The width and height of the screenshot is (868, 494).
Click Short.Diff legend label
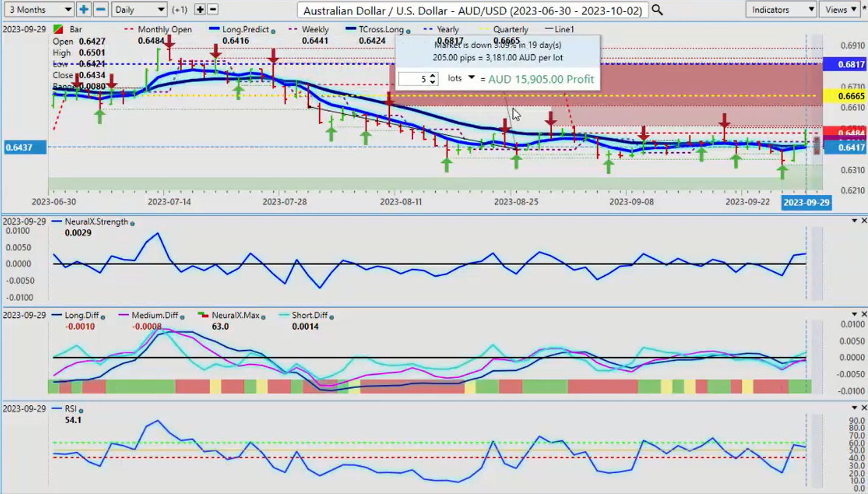(310, 315)
